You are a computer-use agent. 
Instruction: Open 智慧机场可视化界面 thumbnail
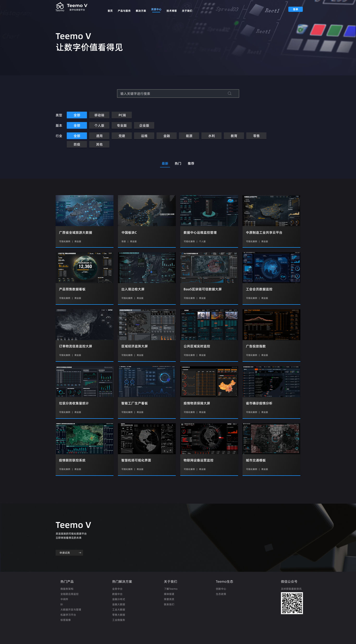[147, 439]
